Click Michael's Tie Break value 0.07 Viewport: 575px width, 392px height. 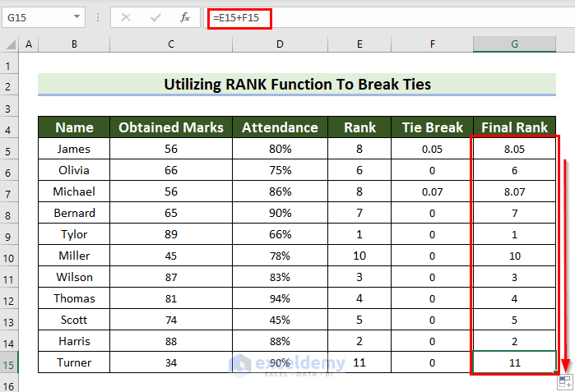click(x=433, y=191)
